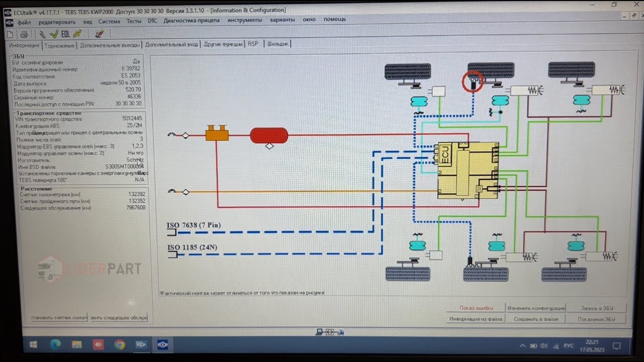Click the ECU module in the diagram

[468, 170]
